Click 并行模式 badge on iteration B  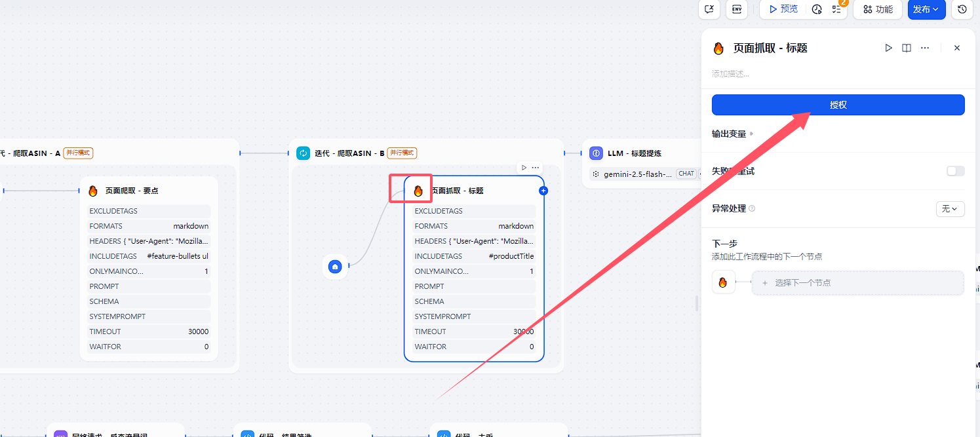click(402, 153)
